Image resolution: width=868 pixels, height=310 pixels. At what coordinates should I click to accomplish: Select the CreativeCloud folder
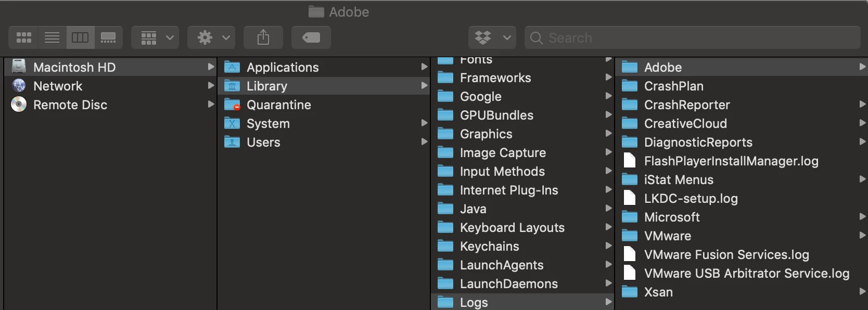click(x=742, y=123)
